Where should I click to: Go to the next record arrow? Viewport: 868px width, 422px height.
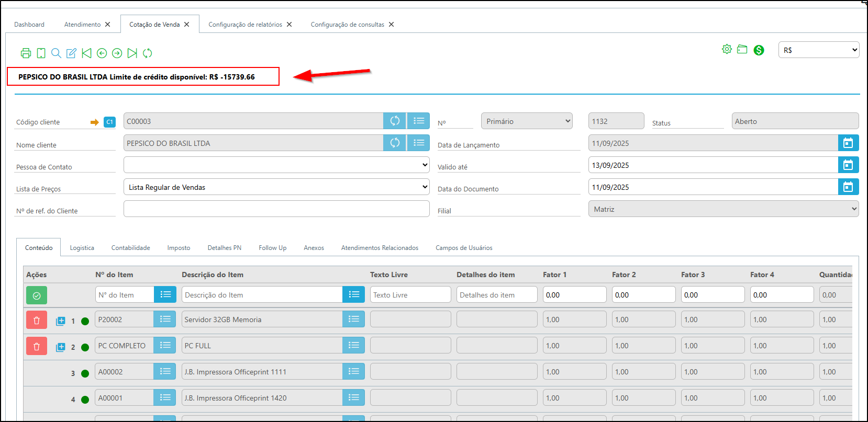click(x=117, y=53)
